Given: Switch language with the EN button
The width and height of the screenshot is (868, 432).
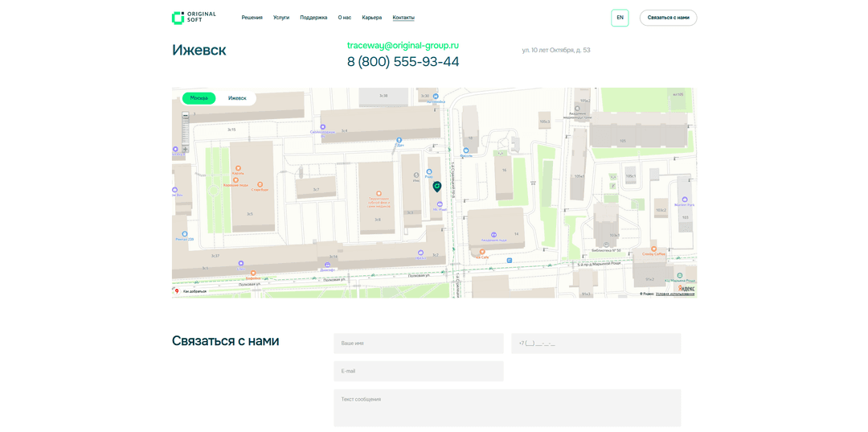Looking at the screenshot, I should (x=620, y=18).
